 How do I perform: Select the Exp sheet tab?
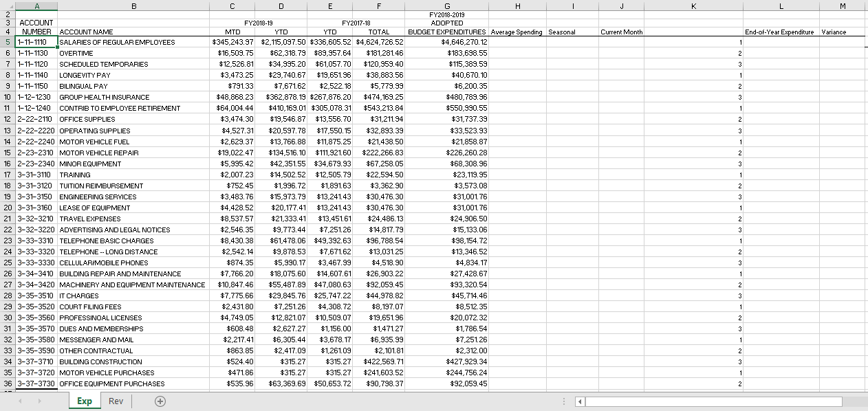(x=85, y=401)
